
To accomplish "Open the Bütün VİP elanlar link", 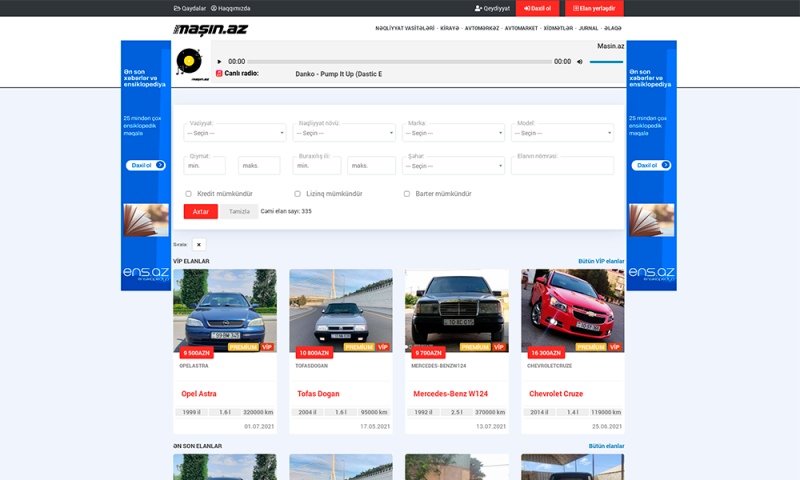I will [x=601, y=261].
